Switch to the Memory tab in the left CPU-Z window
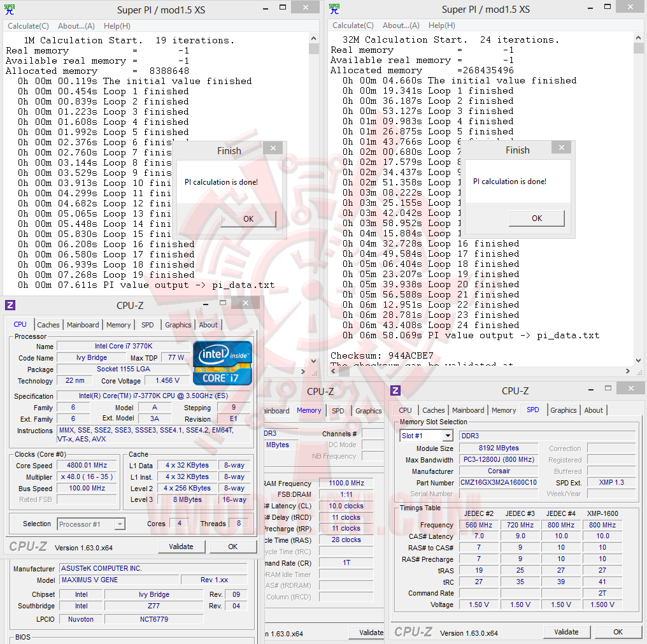Screen dimensions: 647x644 click(x=118, y=325)
